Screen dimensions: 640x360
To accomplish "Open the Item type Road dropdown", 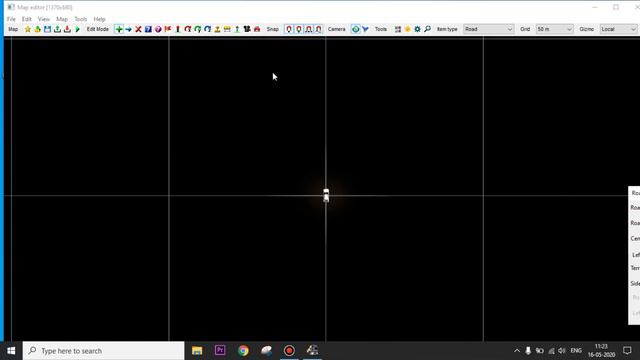I will click(488, 29).
